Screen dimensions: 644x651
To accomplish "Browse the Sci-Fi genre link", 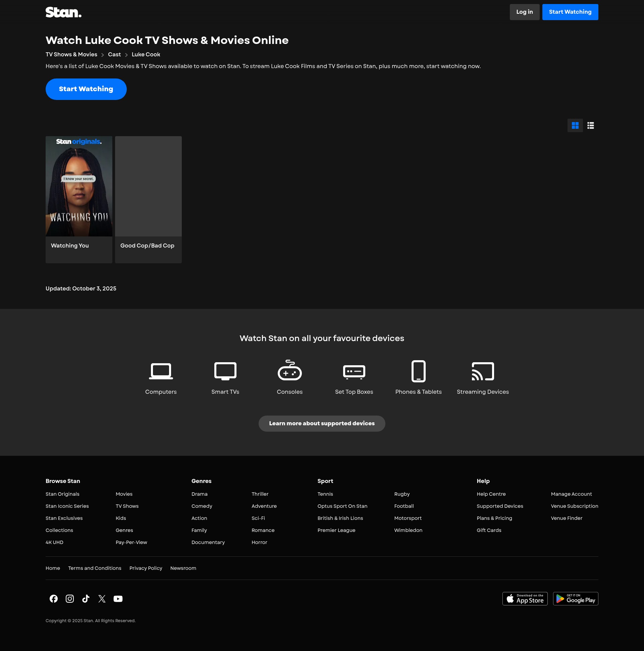I will click(258, 518).
